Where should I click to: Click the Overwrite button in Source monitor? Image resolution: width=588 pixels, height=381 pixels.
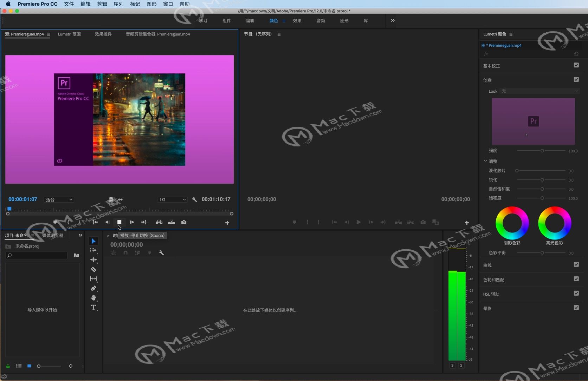coord(171,222)
